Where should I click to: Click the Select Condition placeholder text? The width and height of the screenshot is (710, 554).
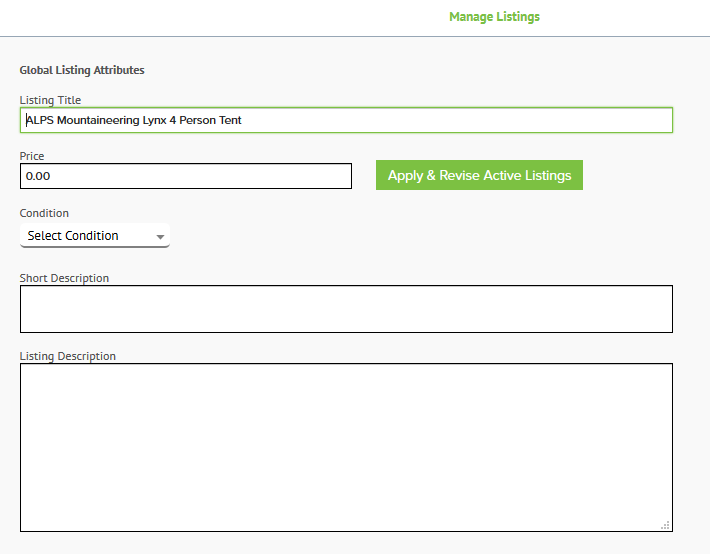[x=73, y=236]
